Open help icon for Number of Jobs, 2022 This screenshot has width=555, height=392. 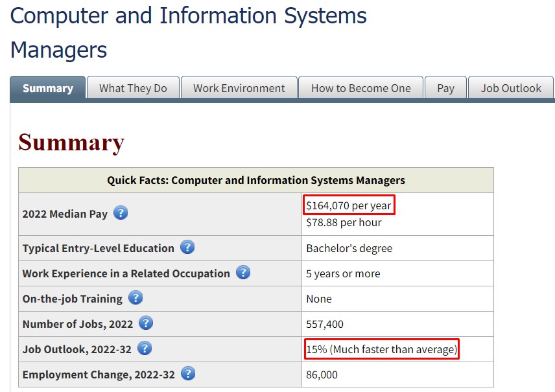(146, 323)
